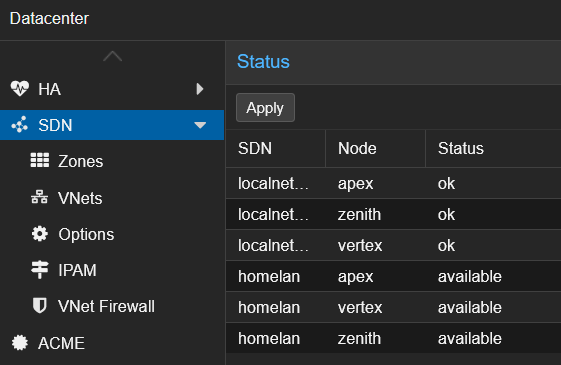561x365 pixels.
Task: Click the upward chevron above the sidebar menu
Action: [112, 57]
